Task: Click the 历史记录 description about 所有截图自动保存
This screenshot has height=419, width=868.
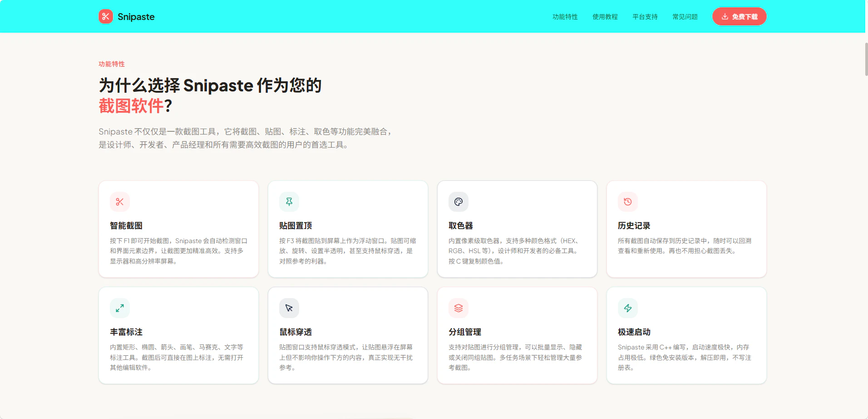Action: [x=685, y=246]
